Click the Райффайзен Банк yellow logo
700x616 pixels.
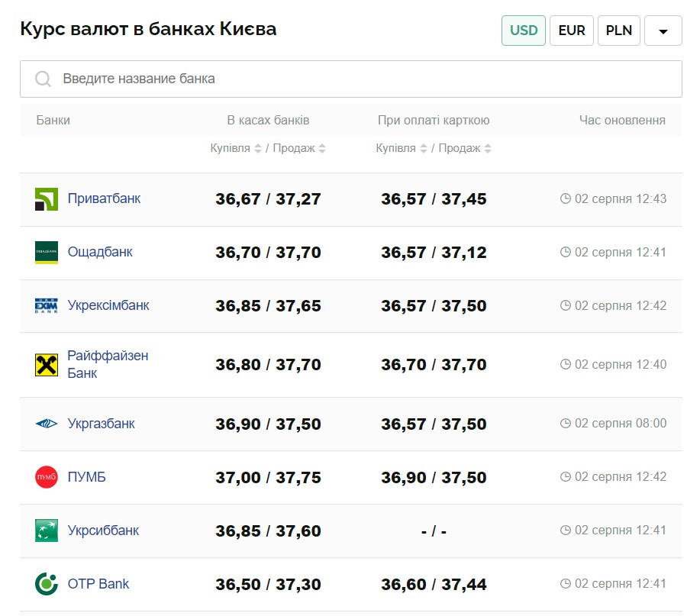(47, 365)
